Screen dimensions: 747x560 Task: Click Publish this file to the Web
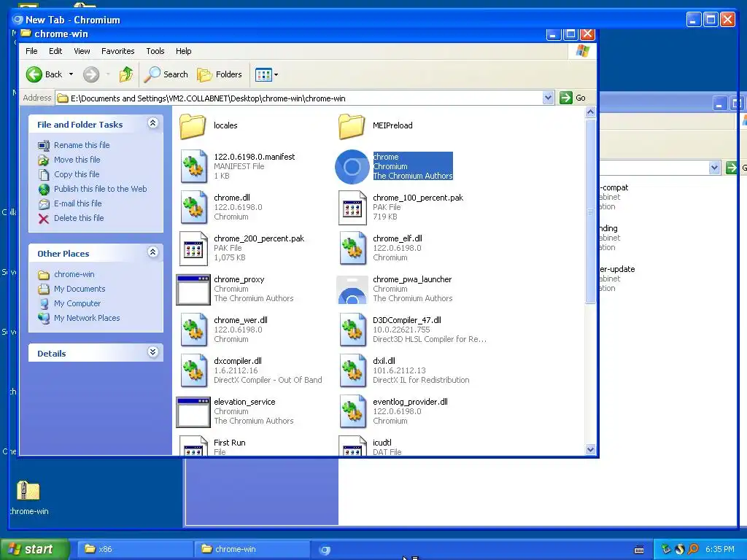tap(100, 189)
